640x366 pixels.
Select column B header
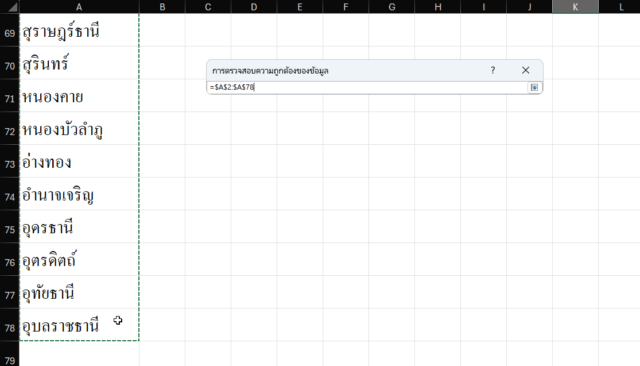(162, 7)
